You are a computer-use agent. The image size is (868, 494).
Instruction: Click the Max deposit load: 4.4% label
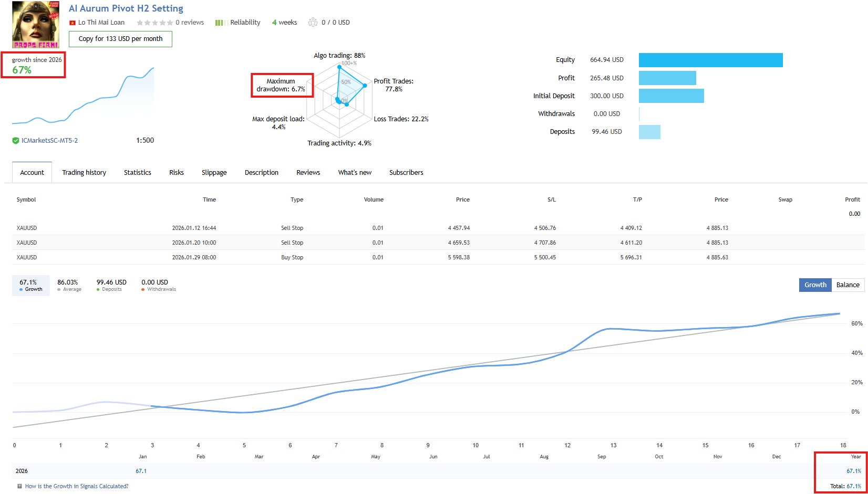278,123
